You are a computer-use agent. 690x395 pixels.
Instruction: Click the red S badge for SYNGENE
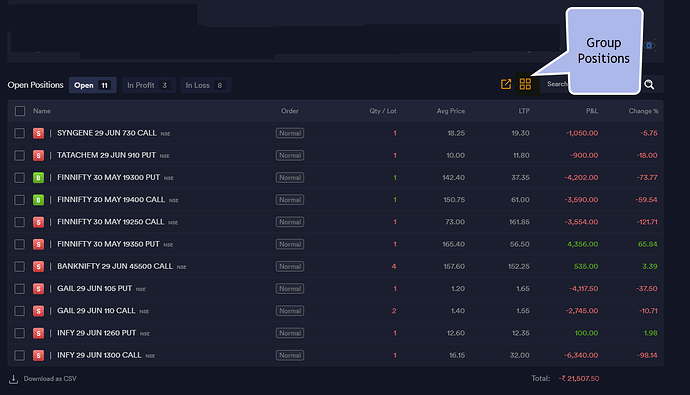(x=38, y=133)
